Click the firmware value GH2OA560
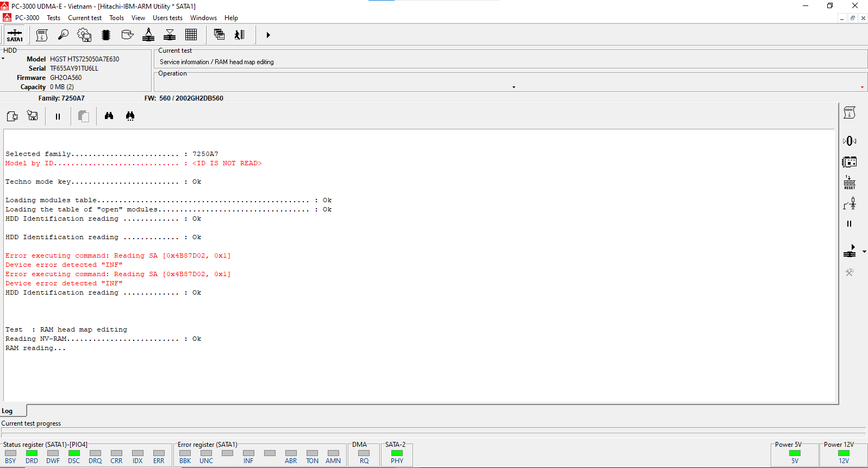The width and height of the screenshot is (868, 468). click(66, 78)
